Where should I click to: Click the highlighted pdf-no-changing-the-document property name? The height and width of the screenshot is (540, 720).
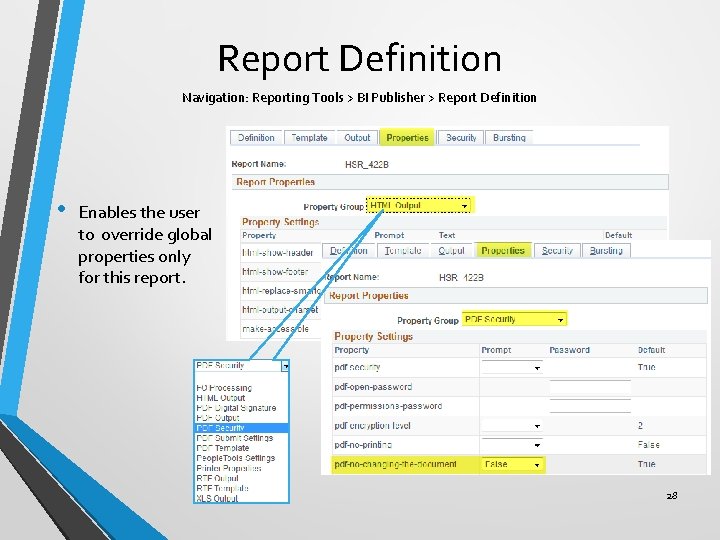(395, 464)
